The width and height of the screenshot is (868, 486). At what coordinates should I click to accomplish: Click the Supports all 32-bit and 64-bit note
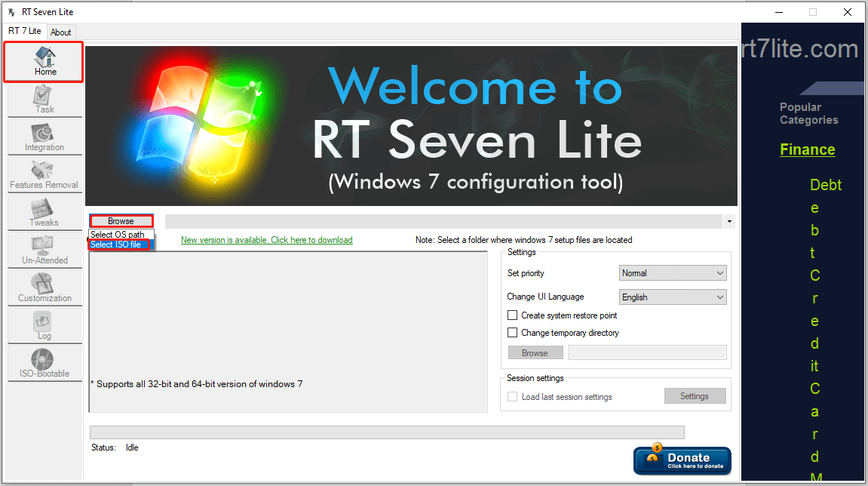[197, 384]
